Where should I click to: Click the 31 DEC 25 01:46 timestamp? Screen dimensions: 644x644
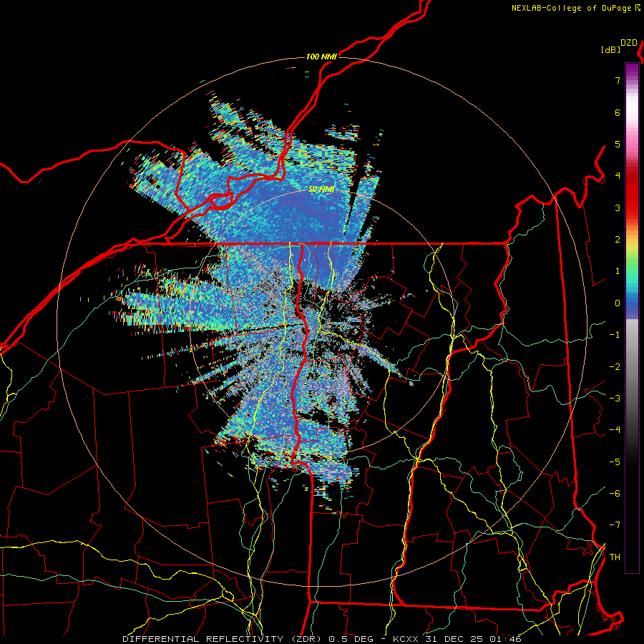click(475, 639)
